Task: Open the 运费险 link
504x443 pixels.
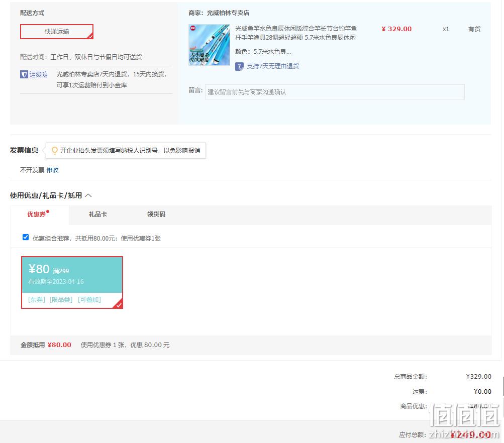Action: (38, 74)
